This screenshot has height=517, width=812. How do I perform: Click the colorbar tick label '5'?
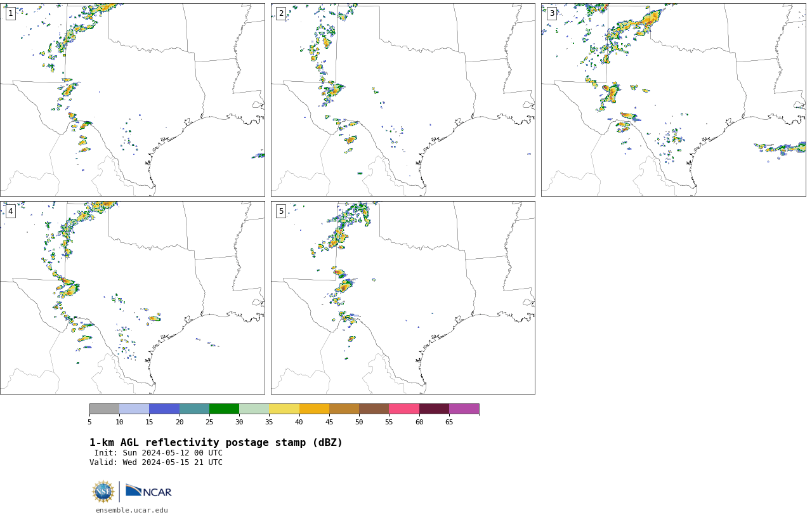coord(89,422)
